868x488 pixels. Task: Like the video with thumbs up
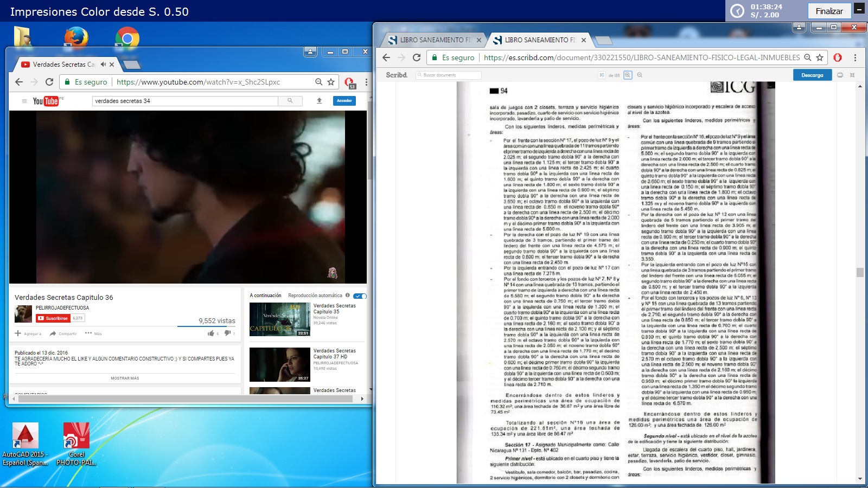(x=211, y=333)
